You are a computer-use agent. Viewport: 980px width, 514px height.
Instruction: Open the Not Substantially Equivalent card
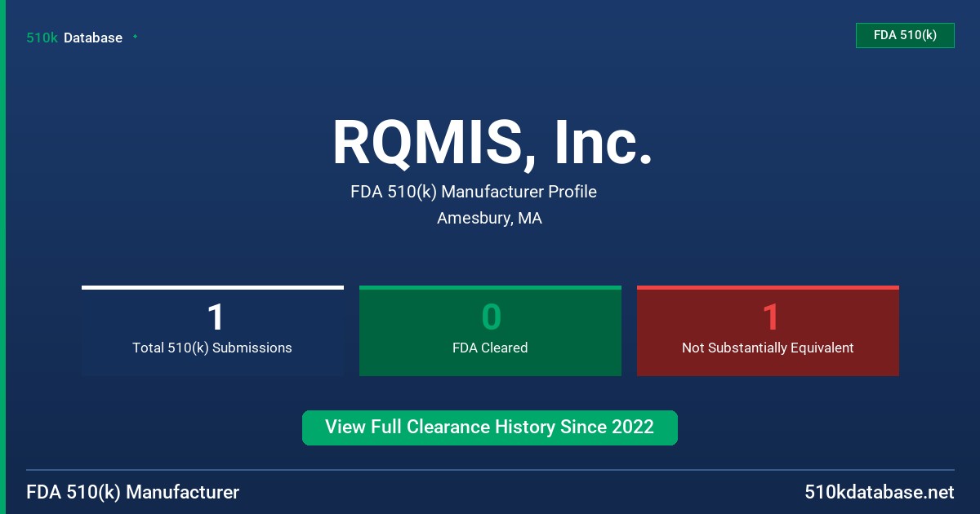768,331
